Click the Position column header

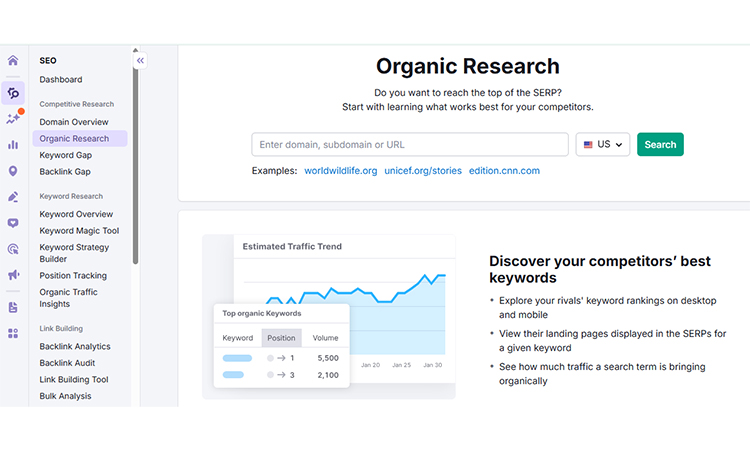[281, 338]
